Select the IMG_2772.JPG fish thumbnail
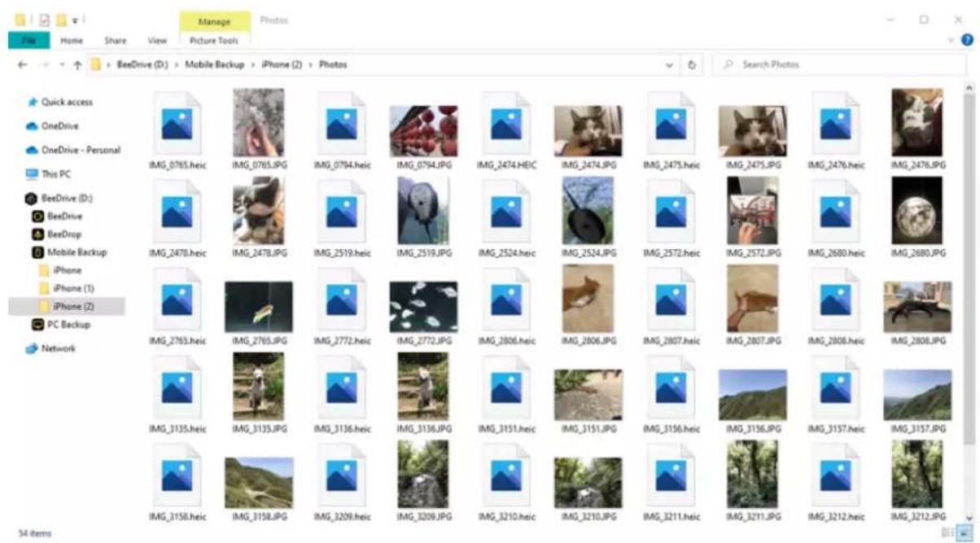The image size is (980, 543). pos(423,307)
